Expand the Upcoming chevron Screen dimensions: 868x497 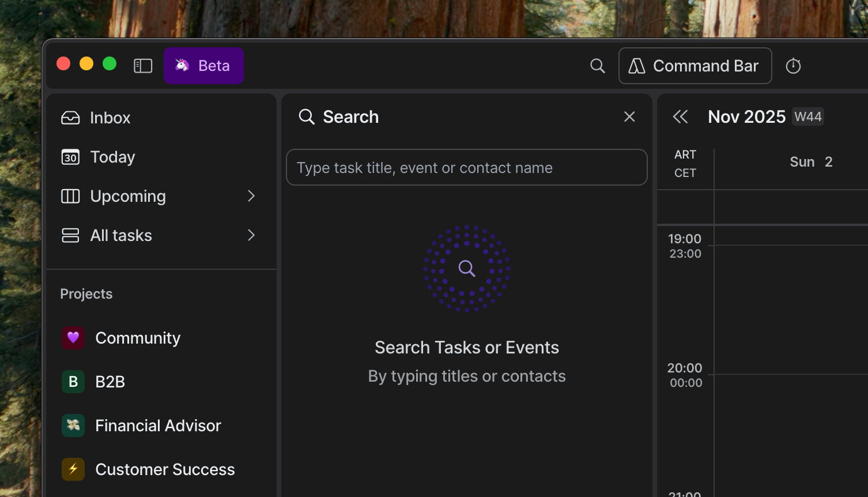click(251, 196)
